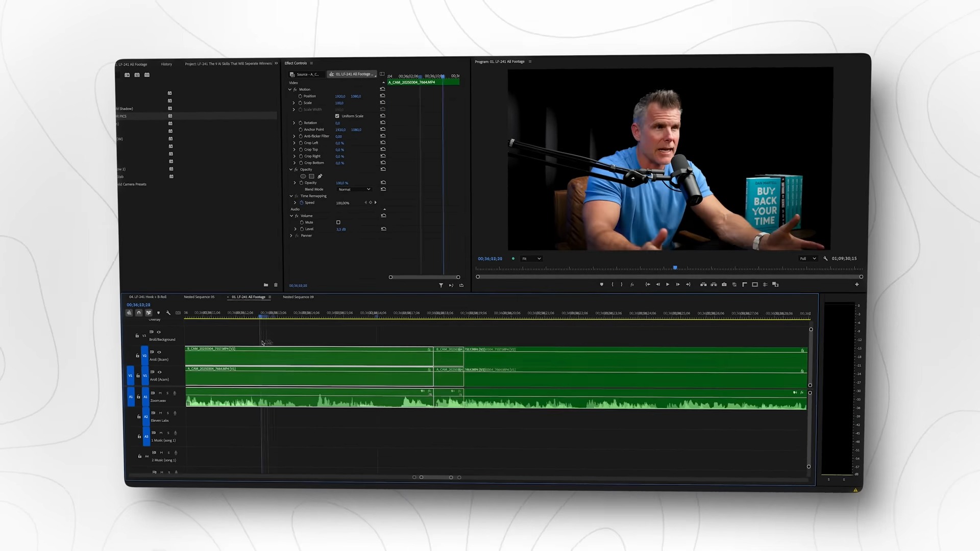This screenshot has width=980, height=551.
Task: Uncheck the Uniform Scale checkbox
Action: click(337, 116)
